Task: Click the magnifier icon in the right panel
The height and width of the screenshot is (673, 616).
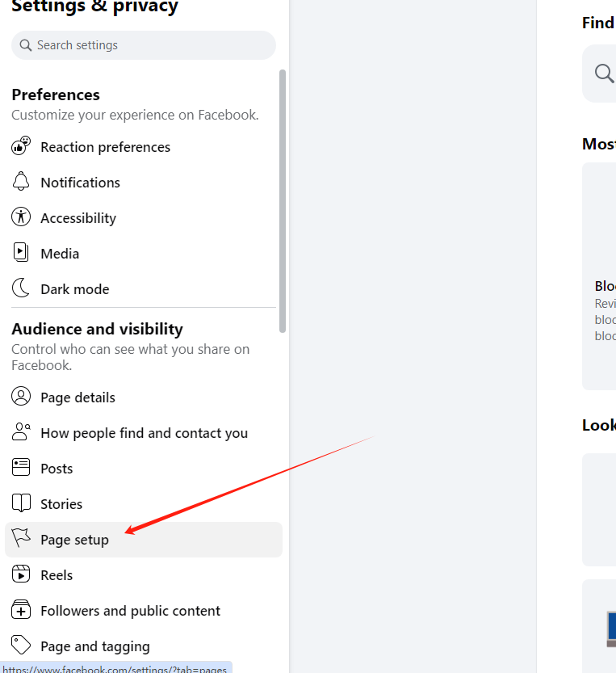Action: coord(604,74)
